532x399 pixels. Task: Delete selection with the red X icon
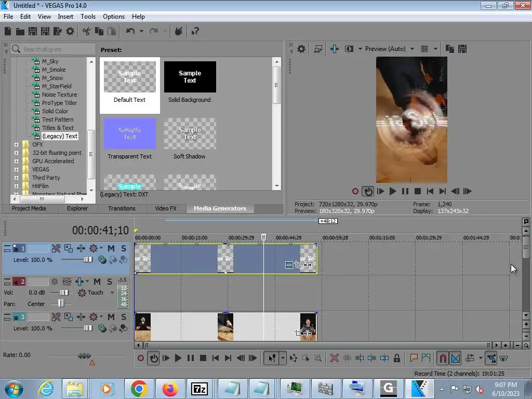(x=334, y=358)
